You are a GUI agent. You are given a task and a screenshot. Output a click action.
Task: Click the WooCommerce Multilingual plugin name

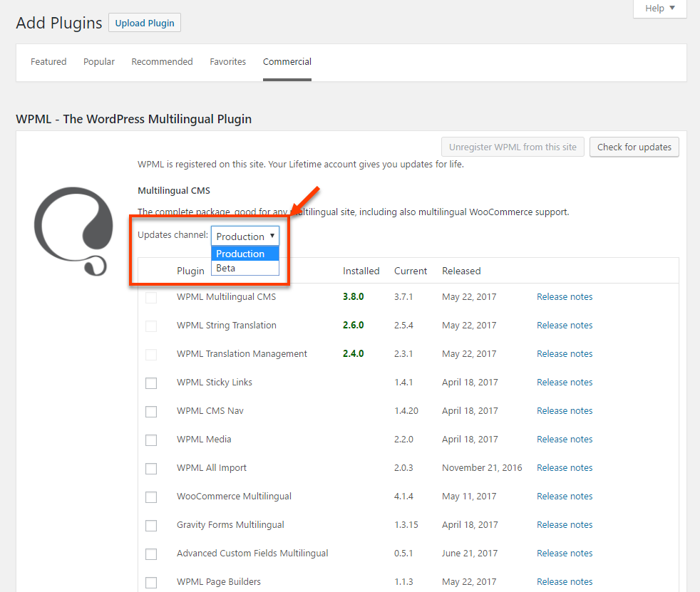[x=234, y=497]
